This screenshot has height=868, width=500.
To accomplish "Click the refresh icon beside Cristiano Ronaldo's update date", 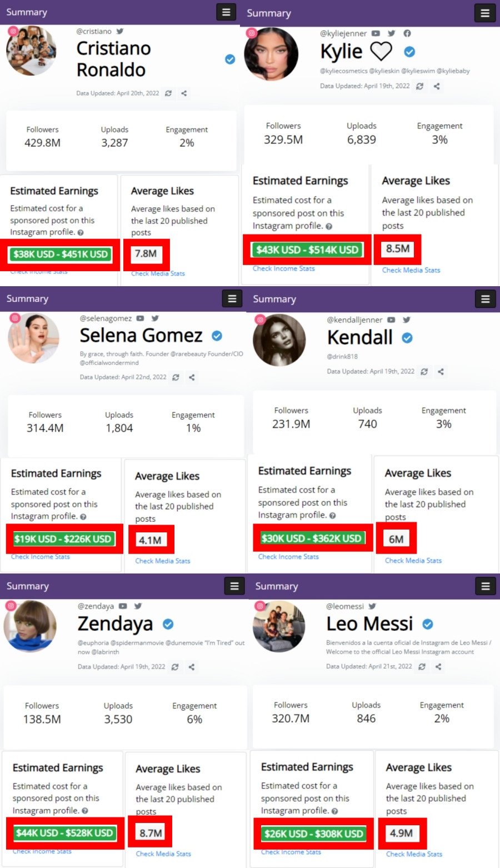I will click(168, 93).
